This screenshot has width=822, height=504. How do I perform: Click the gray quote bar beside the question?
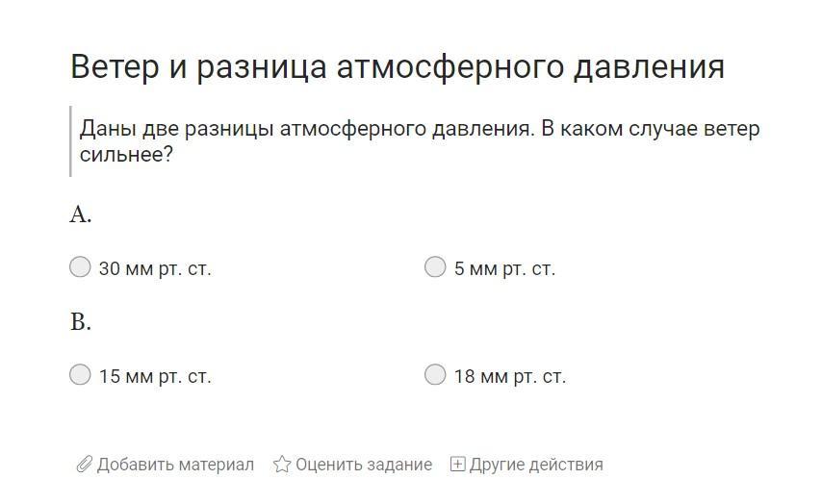[x=71, y=141]
